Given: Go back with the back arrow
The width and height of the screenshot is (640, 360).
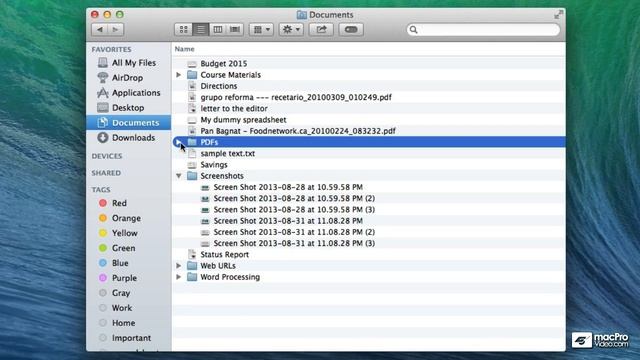Looking at the screenshot, I should click(x=100, y=29).
